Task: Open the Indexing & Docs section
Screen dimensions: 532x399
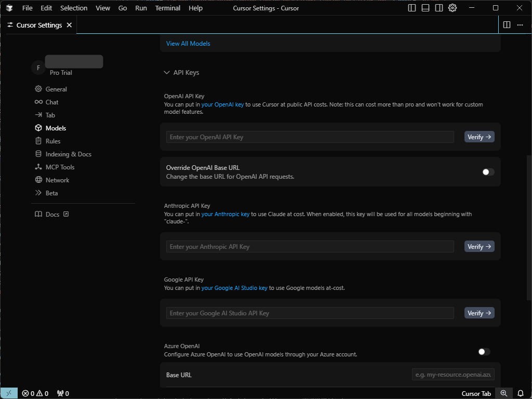Action: [68, 154]
